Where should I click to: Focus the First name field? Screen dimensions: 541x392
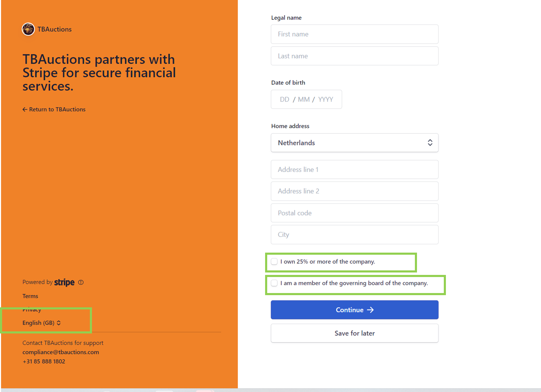click(354, 34)
